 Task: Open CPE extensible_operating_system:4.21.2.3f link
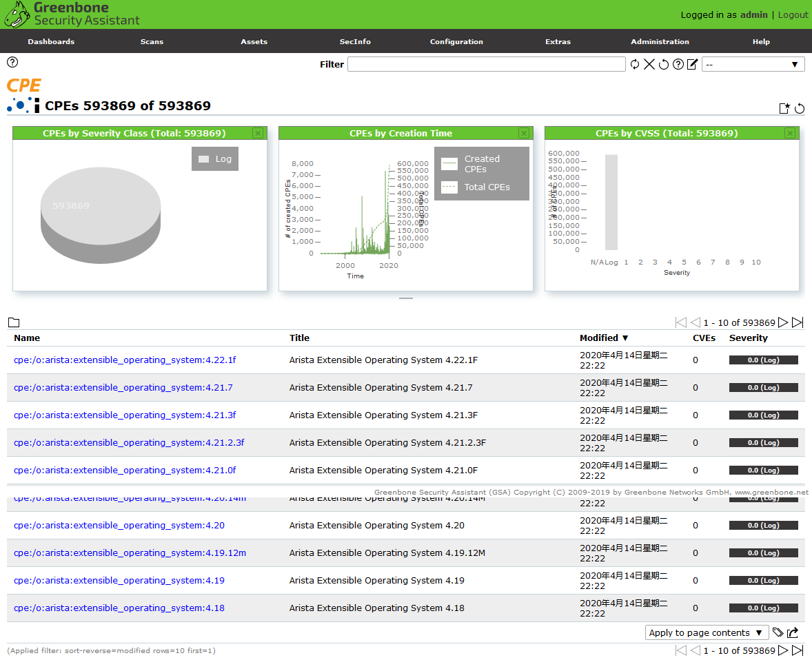[129, 443]
